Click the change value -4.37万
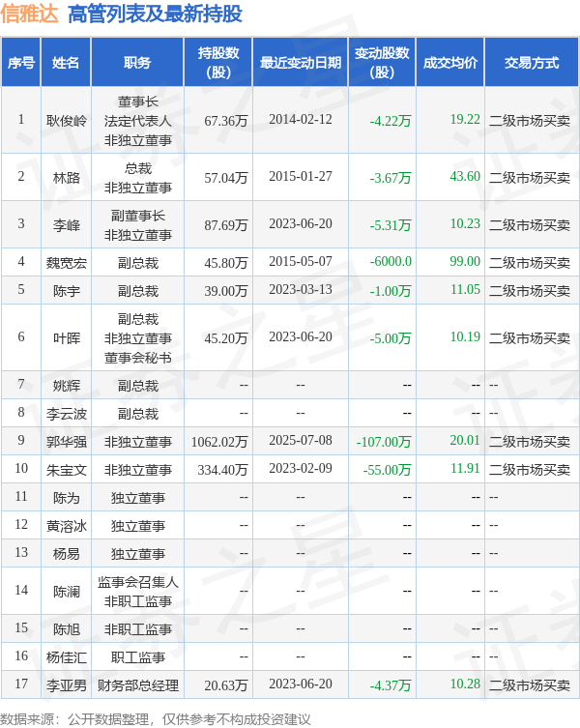 391,685
